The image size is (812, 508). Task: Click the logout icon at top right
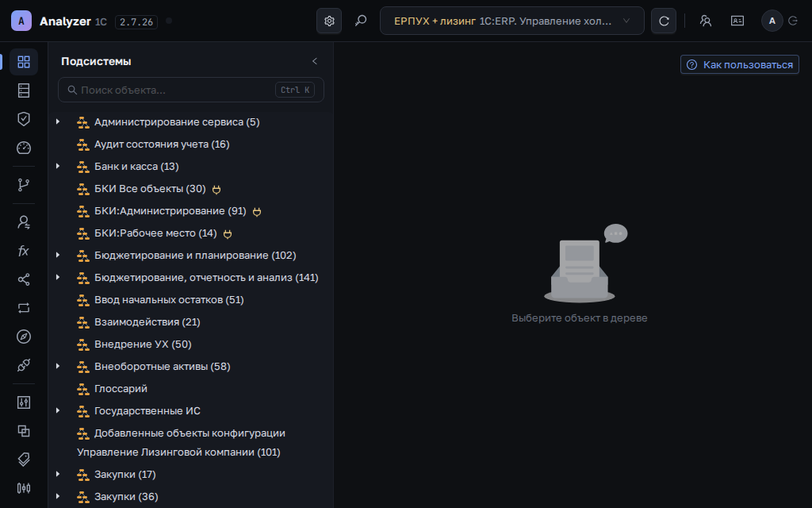click(x=793, y=21)
